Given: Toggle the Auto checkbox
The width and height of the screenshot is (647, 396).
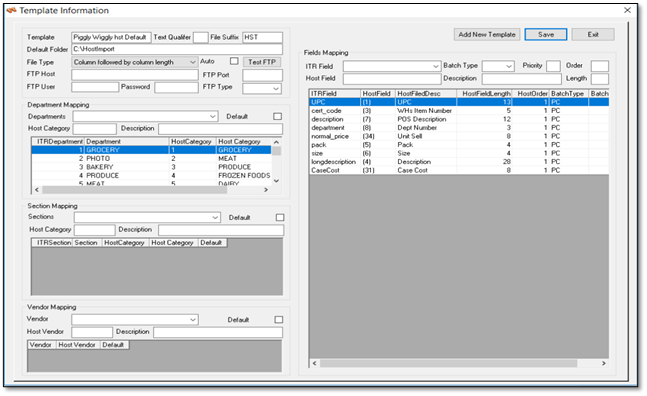Looking at the screenshot, I should click(x=234, y=61).
